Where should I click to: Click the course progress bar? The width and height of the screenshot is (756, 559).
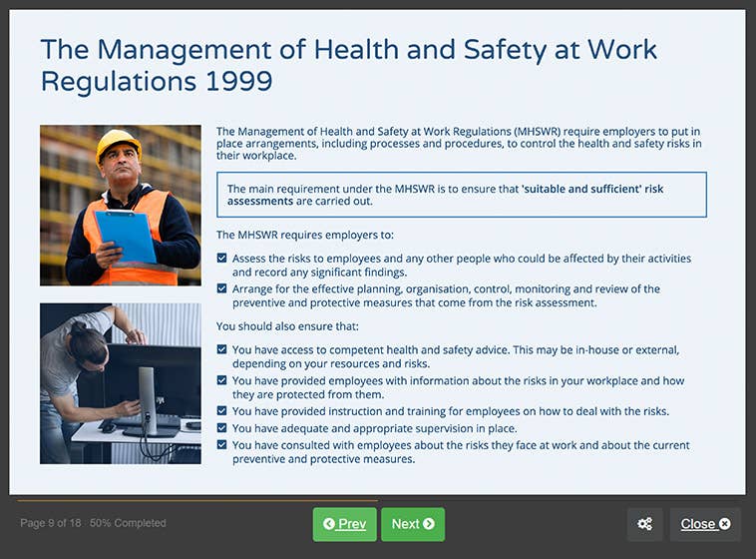[197, 500]
